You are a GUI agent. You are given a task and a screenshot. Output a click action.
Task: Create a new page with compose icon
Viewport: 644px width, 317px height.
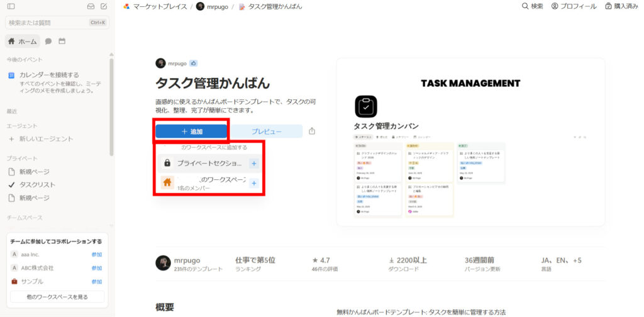pos(104,6)
